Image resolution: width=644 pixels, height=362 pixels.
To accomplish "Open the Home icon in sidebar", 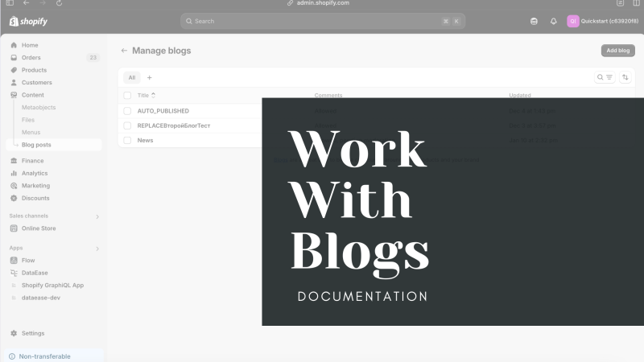I will tap(14, 45).
